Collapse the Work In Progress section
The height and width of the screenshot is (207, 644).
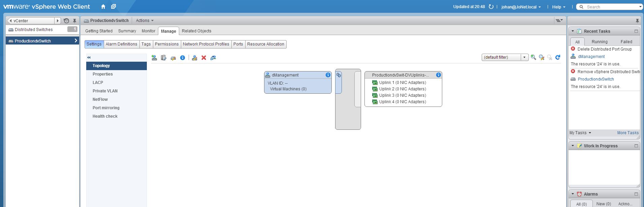[573, 146]
